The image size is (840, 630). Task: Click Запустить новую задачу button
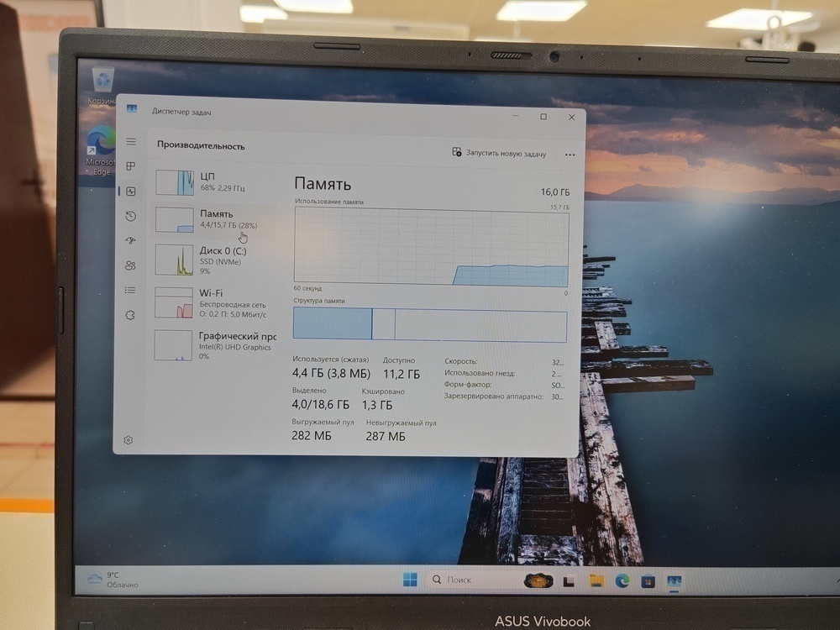pos(499,154)
